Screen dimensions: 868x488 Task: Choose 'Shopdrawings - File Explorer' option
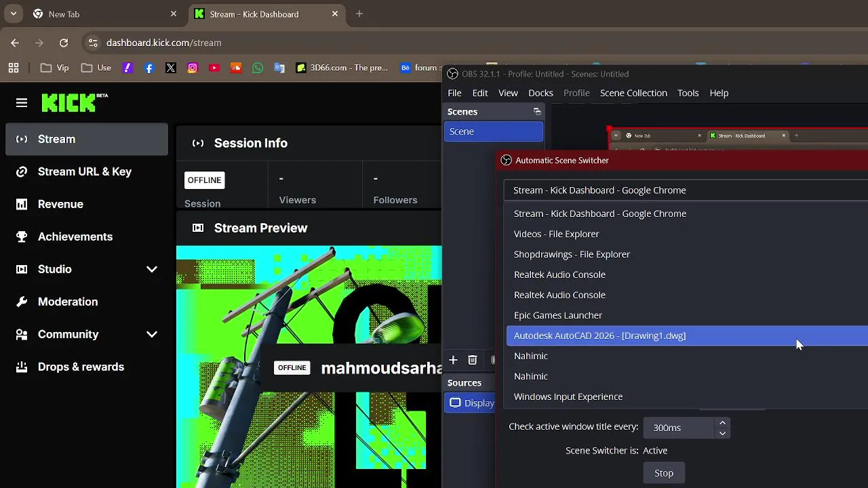[687, 254]
